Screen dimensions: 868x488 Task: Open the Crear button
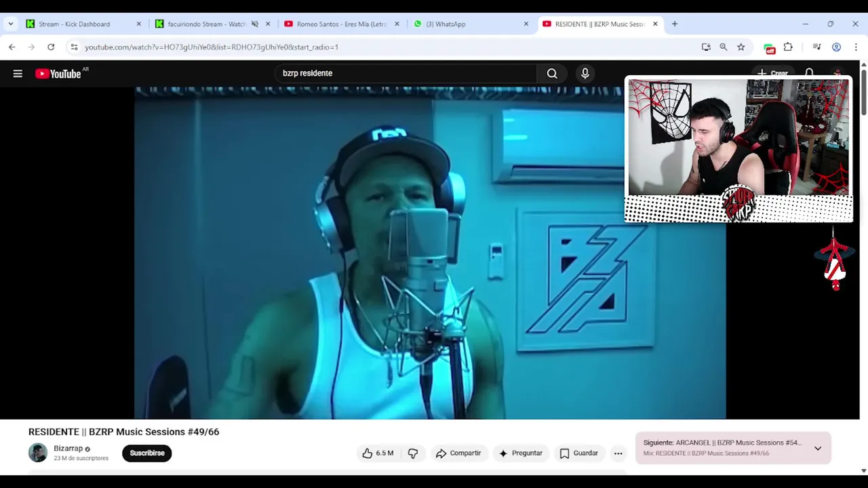click(x=773, y=73)
